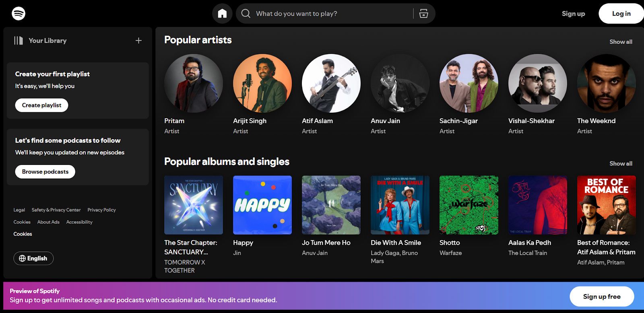Open the SANCTUARY album cover
This screenshot has width=644, height=313.
click(194, 205)
